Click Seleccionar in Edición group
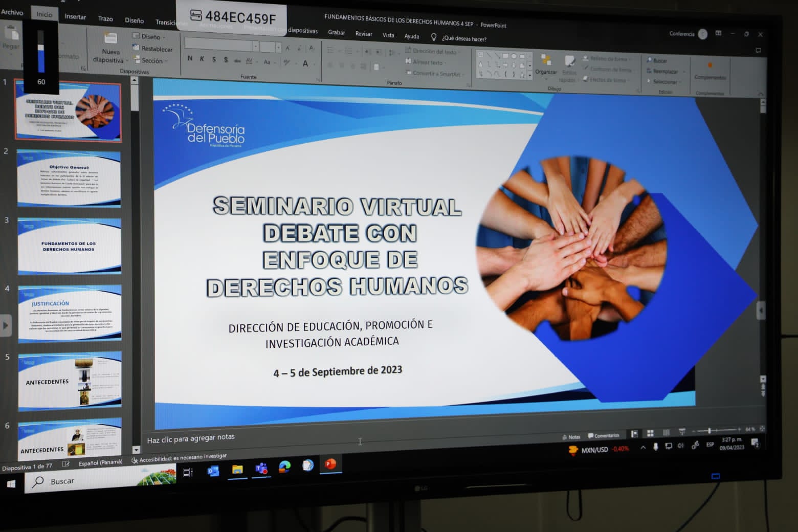Screen dimensions: 798x532 pyautogui.click(x=664, y=82)
